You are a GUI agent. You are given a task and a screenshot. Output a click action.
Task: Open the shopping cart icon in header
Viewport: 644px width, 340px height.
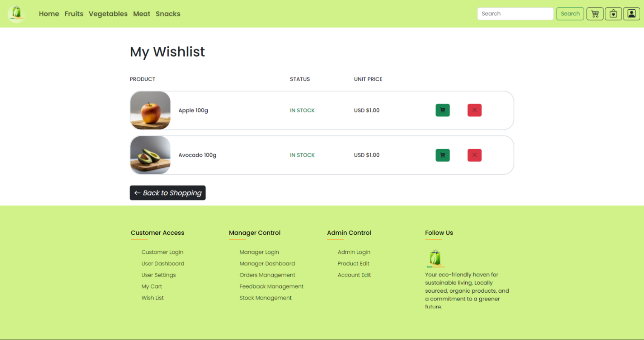coord(595,14)
